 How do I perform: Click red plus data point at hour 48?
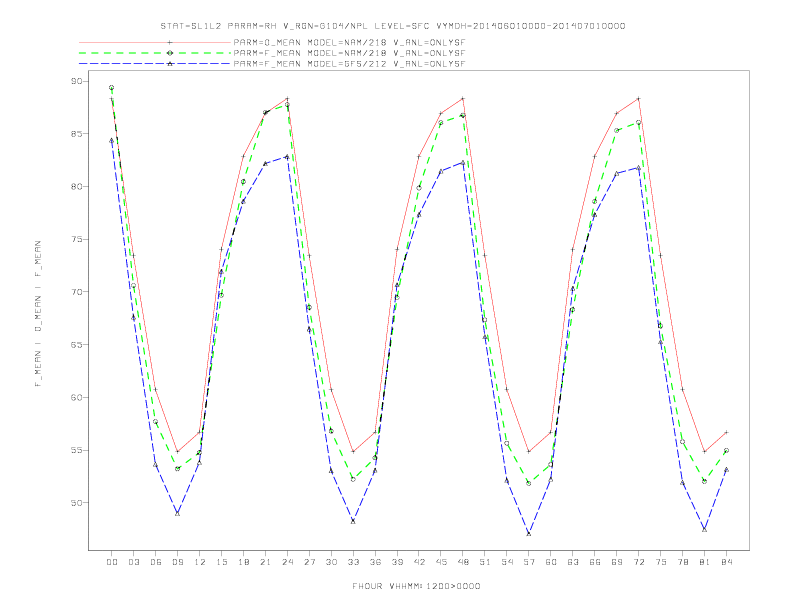point(463,98)
